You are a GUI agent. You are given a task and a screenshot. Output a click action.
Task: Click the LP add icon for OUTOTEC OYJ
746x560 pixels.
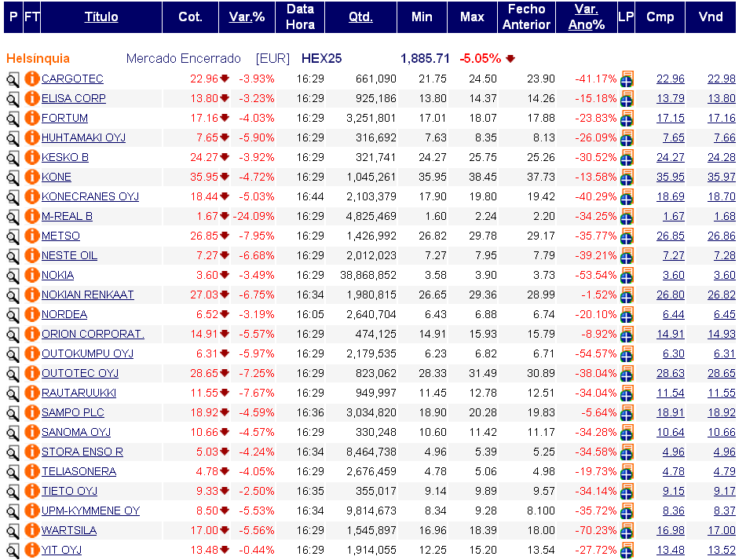click(x=627, y=373)
